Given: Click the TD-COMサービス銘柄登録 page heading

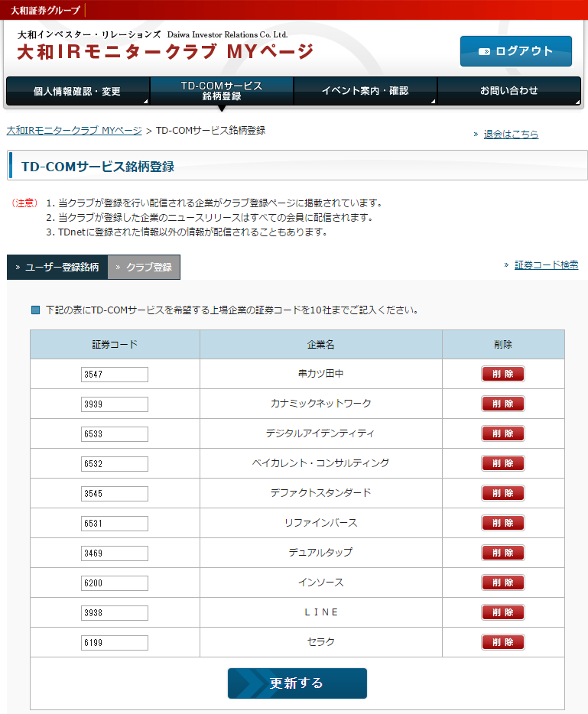Looking at the screenshot, I should click(x=97, y=167).
